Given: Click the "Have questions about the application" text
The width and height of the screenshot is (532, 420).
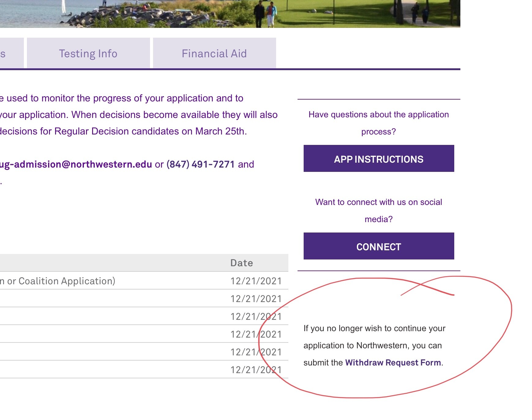Looking at the screenshot, I should click(379, 115).
